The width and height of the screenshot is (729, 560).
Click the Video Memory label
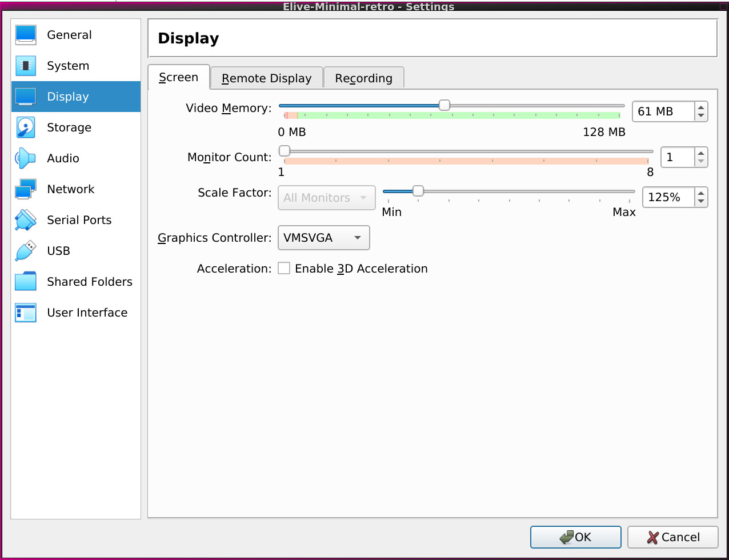point(229,108)
